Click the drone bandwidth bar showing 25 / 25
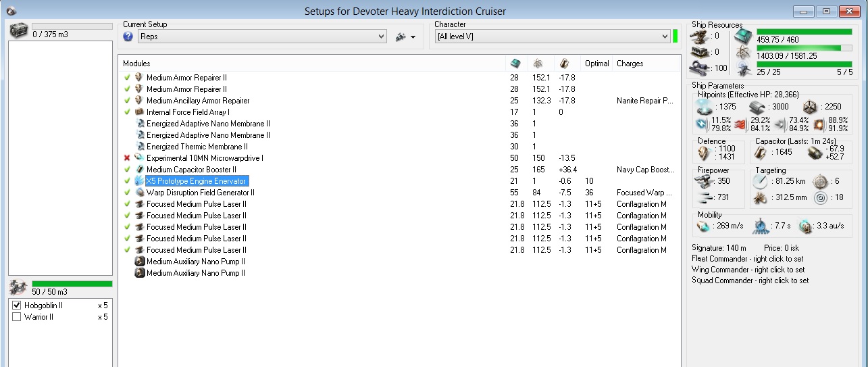 pyautogui.click(x=805, y=64)
